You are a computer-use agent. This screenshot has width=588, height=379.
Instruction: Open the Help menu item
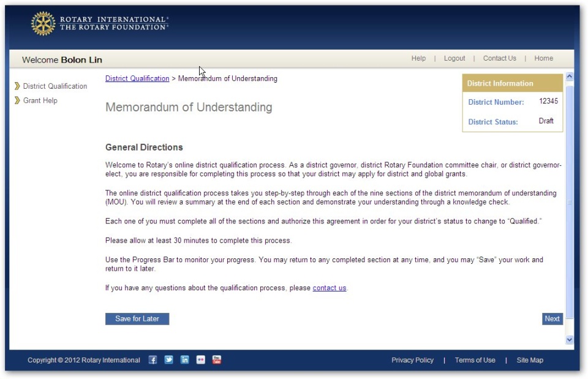pos(418,58)
